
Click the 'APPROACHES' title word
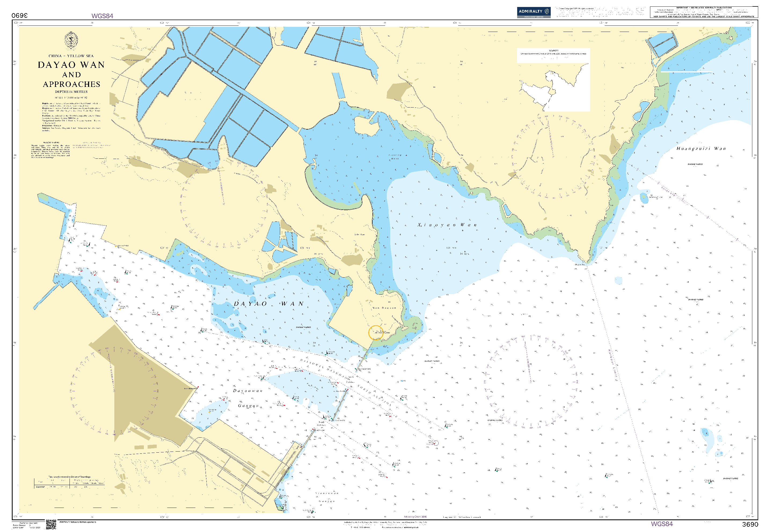tap(71, 84)
